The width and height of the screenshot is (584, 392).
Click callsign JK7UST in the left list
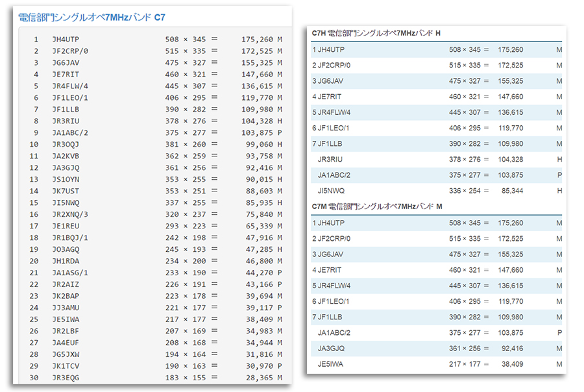click(x=66, y=191)
